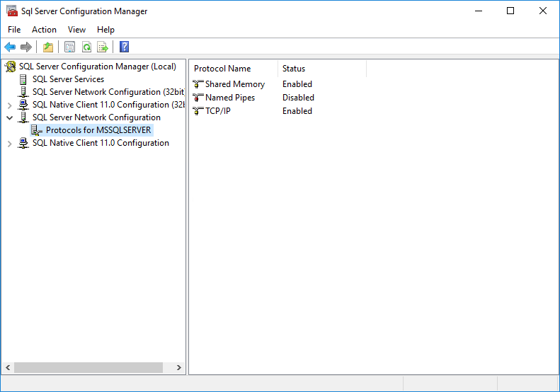Collapse the SQL Server Network Configuration node
The height and width of the screenshot is (392, 560).
pyautogui.click(x=10, y=118)
